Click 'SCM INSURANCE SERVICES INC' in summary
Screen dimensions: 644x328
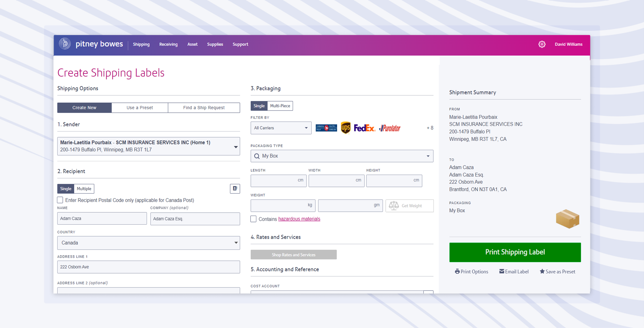[x=486, y=124]
